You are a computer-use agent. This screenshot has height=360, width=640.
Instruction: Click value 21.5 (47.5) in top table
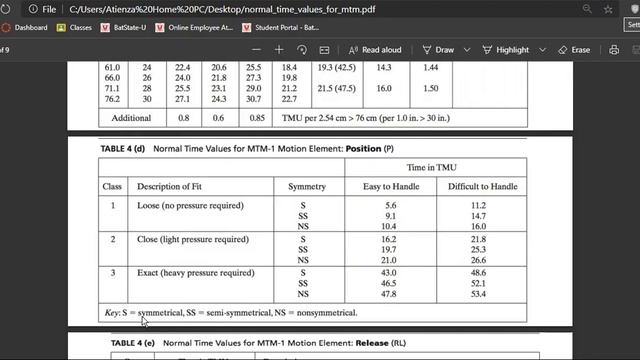[337, 89]
